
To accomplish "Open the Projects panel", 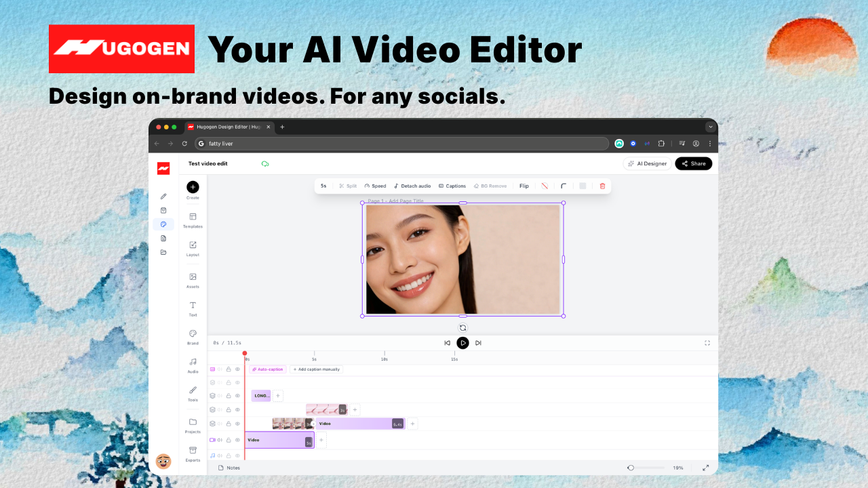I will pyautogui.click(x=193, y=426).
